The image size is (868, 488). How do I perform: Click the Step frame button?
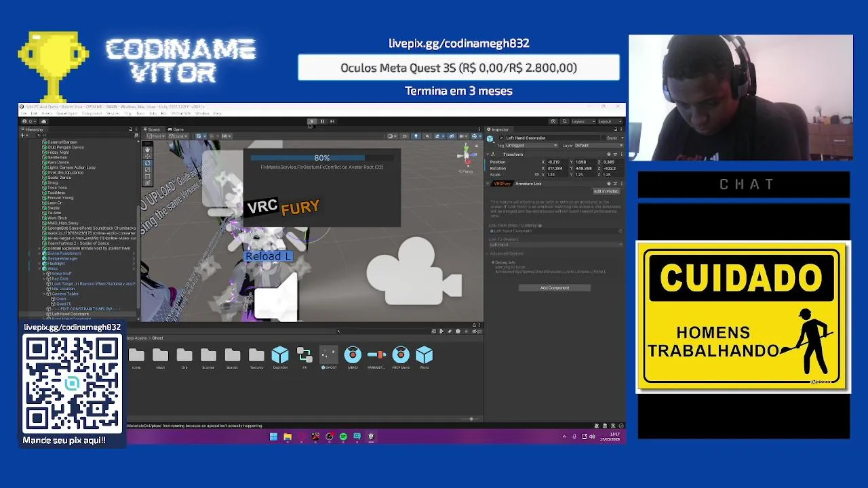coord(332,121)
